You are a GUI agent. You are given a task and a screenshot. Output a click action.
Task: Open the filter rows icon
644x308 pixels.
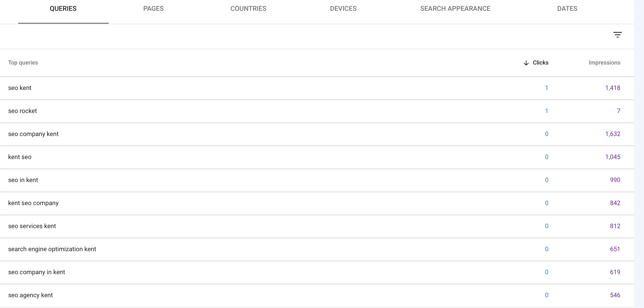point(617,35)
